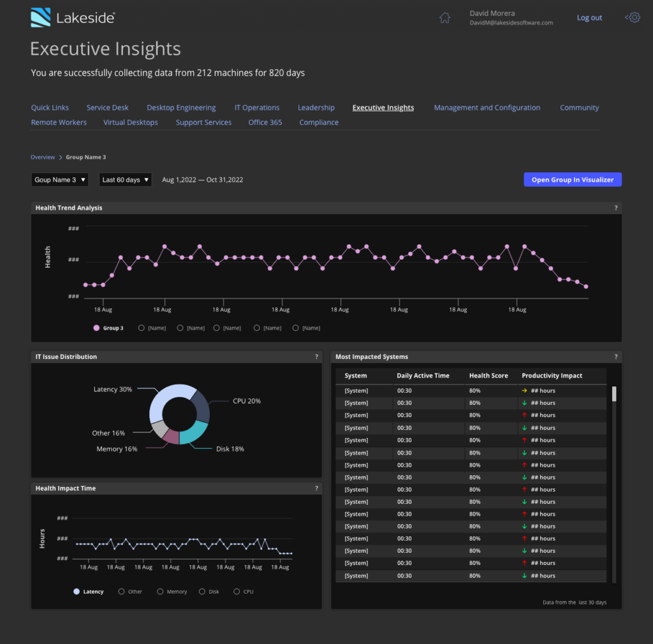The image size is (653, 644).
Task: Open Quick Links tab
Action: 50,107
